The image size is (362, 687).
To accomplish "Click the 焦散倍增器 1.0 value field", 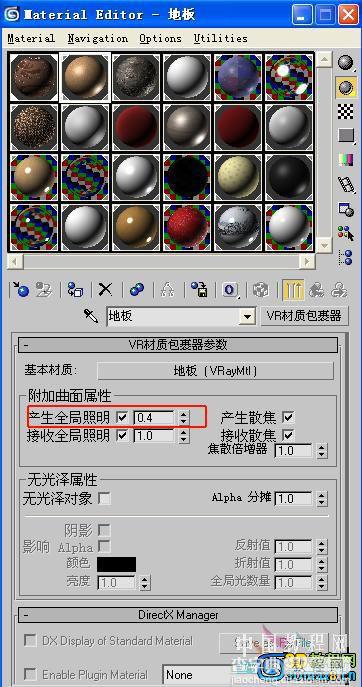I will pos(293,450).
